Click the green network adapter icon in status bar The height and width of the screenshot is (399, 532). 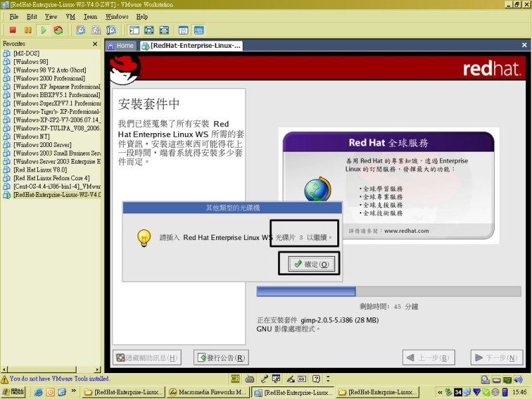(x=507, y=380)
